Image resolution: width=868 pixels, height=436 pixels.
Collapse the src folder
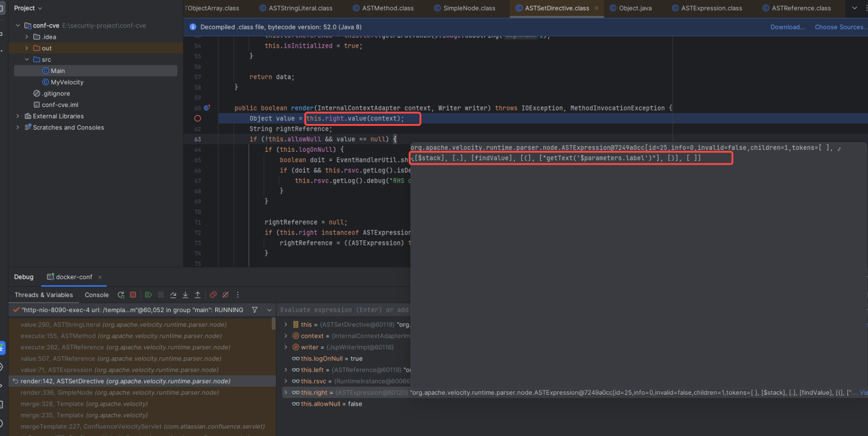27,59
